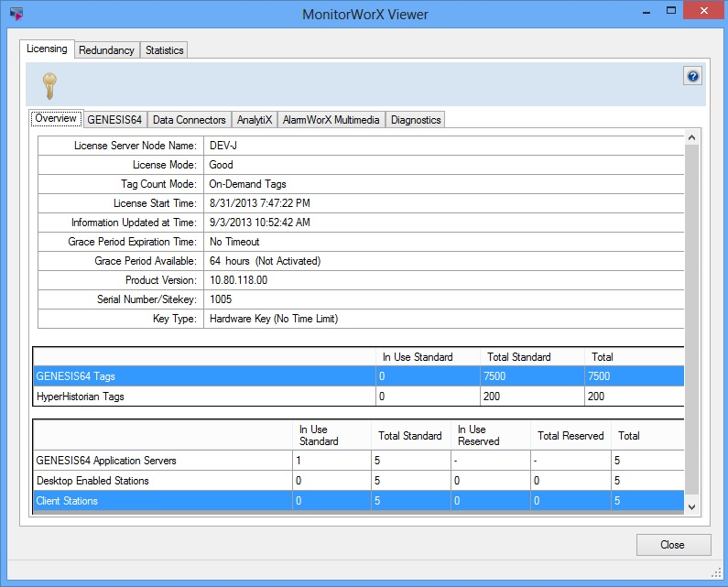The width and height of the screenshot is (728, 587).
Task: Click the gold key licensing icon
Action: (x=49, y=86)
